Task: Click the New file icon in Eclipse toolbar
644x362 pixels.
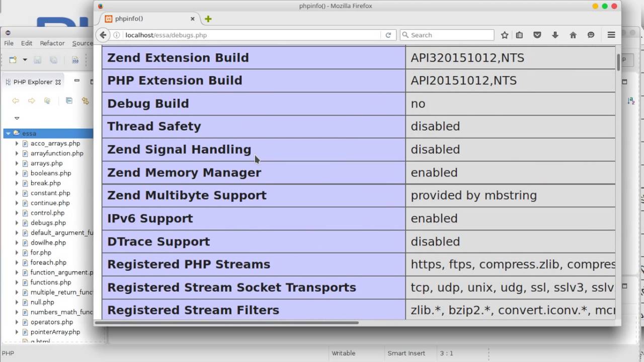Action: point(13,60)
